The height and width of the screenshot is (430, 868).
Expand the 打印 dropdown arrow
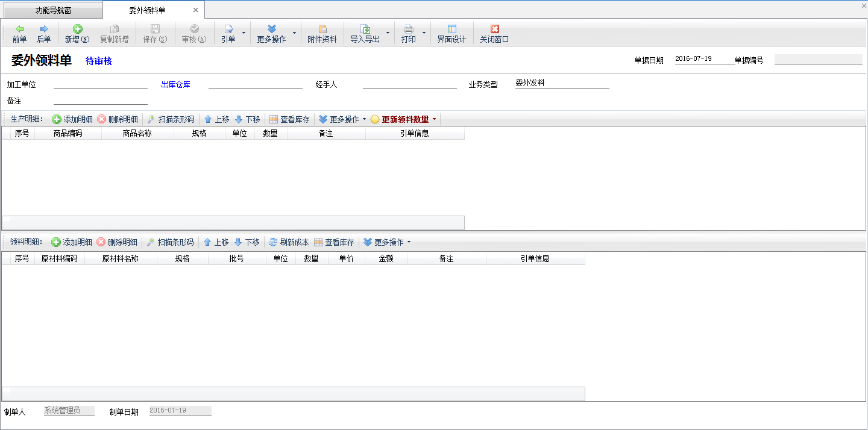pyautogui.click(x=424, y=33)
